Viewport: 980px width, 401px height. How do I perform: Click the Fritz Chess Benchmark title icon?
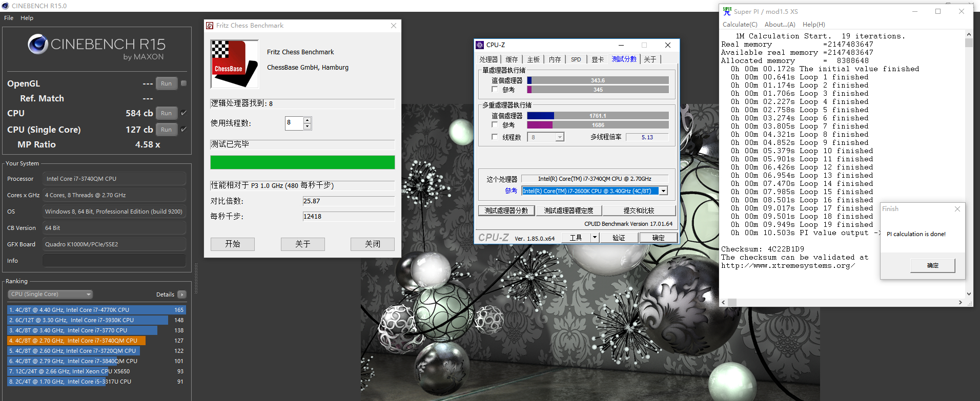point(210,26)
